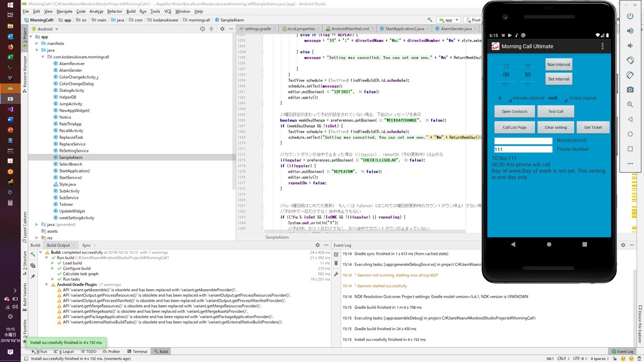Expand the manifests folder in Project tree
Viewport: 644px width, 362px height.
[37, 44]
